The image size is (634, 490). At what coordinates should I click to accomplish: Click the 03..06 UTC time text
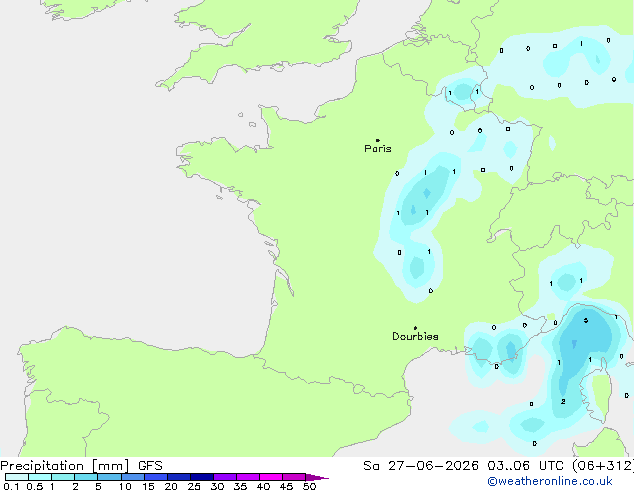coord(525,466)
